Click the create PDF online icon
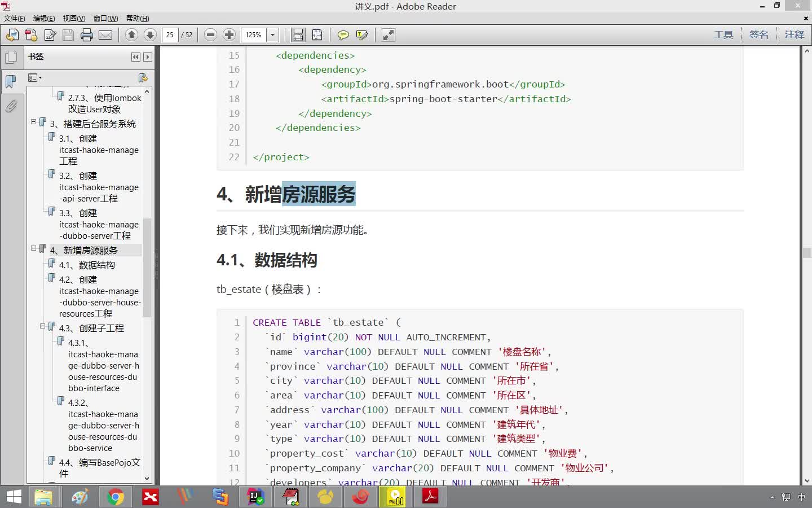 [31, 35]
